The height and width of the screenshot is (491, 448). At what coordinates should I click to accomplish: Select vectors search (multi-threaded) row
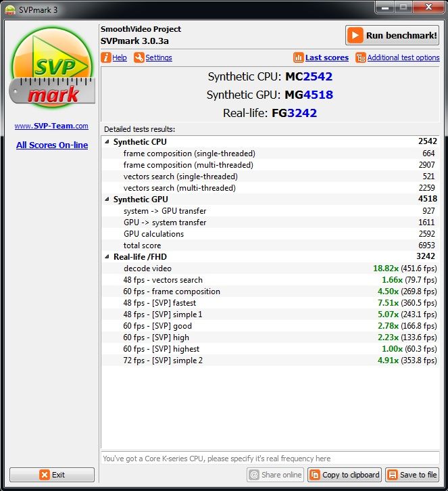tap(270, 188)
